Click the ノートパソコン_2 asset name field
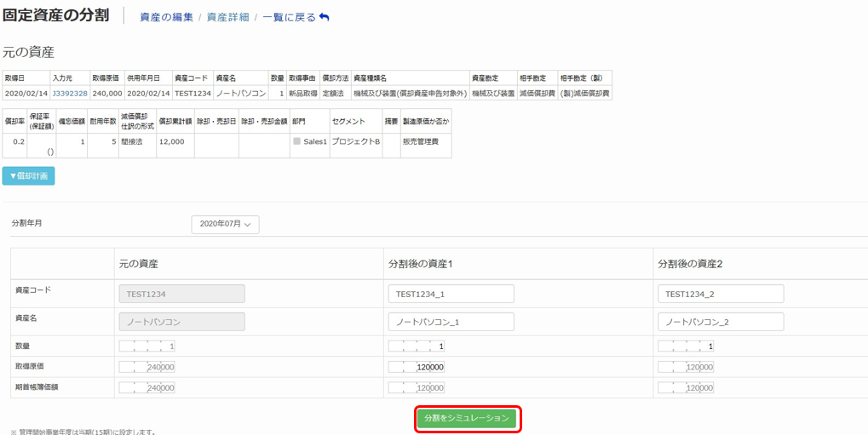The height and width of the screenshot is (435, 868). [721, 322]
